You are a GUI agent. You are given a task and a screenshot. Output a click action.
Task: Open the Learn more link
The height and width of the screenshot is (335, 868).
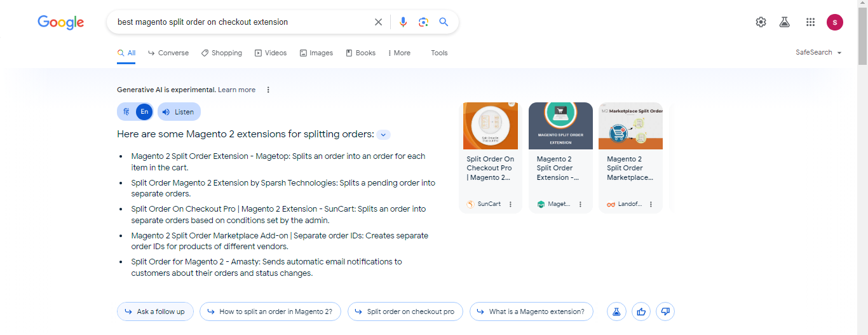[x=236, y=90]
